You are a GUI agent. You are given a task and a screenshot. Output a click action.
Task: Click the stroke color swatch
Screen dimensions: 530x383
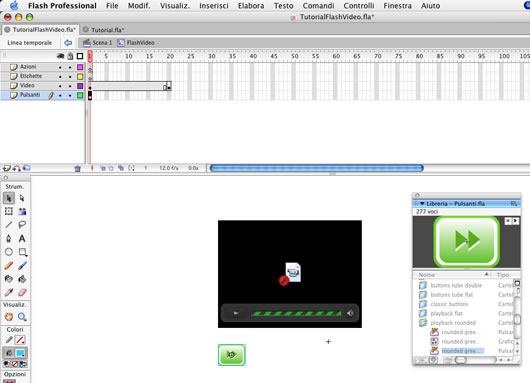pos(20,340)
